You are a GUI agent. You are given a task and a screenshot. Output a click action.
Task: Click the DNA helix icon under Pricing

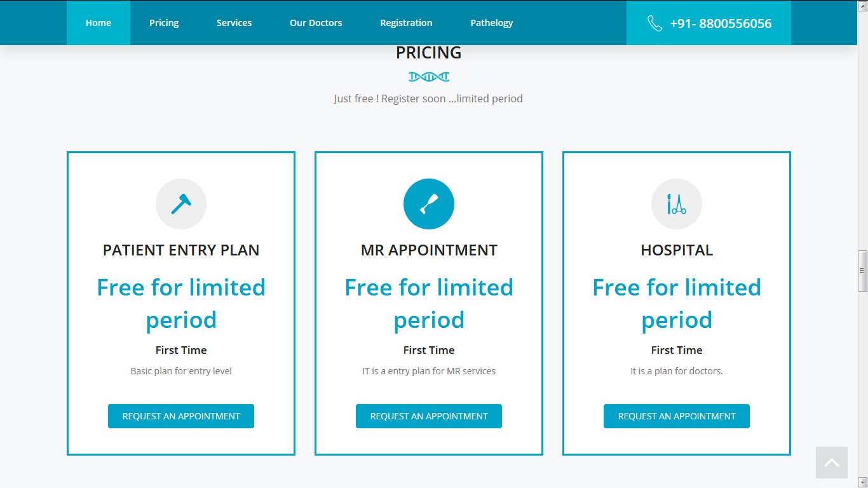pyautogui.click(x=429, y=77)
